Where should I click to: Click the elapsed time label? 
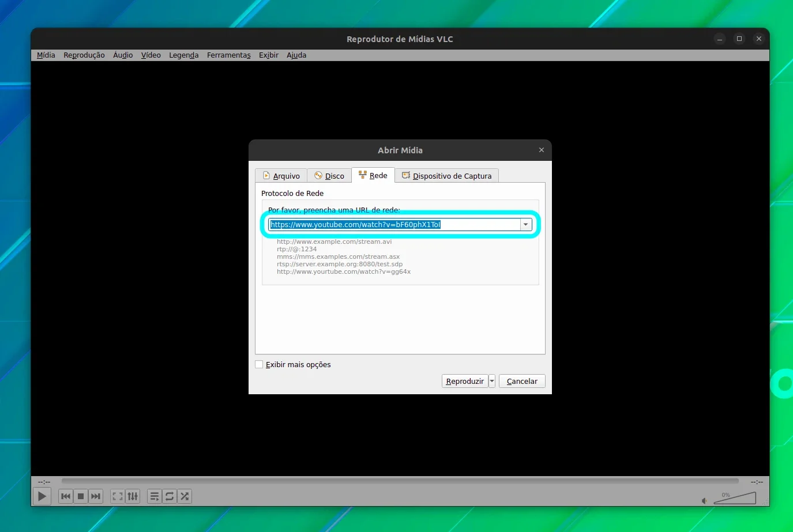[x=44, y=481]
